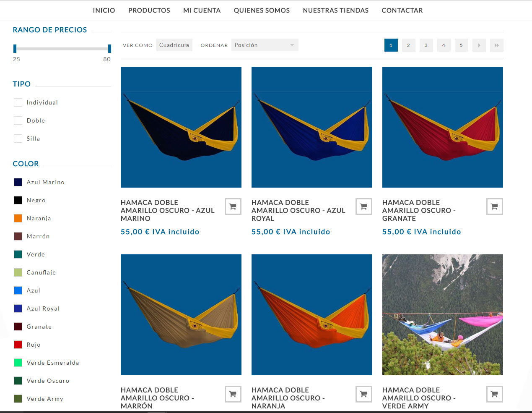Click the maximum price slider handle
532x413 pixels.
109,49
